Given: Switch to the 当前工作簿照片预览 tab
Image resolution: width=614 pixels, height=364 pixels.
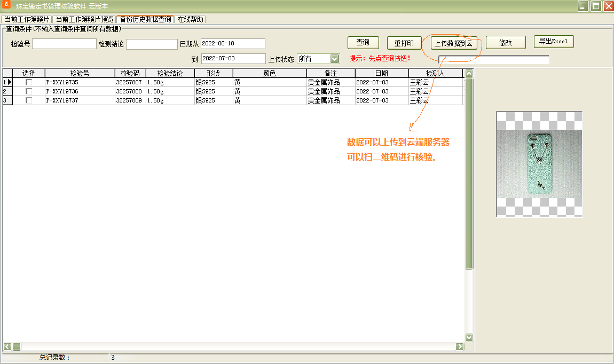Looking at the screenshot, I should 84,19.
